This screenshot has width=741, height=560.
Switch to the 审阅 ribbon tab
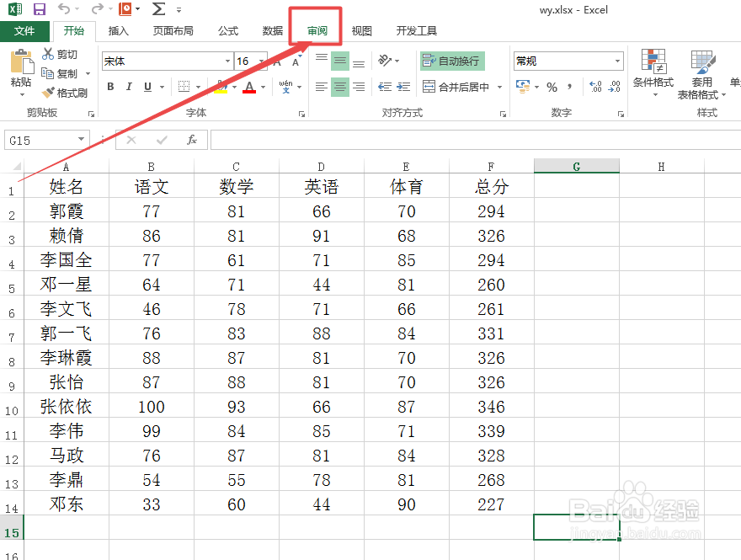(315, 30)
